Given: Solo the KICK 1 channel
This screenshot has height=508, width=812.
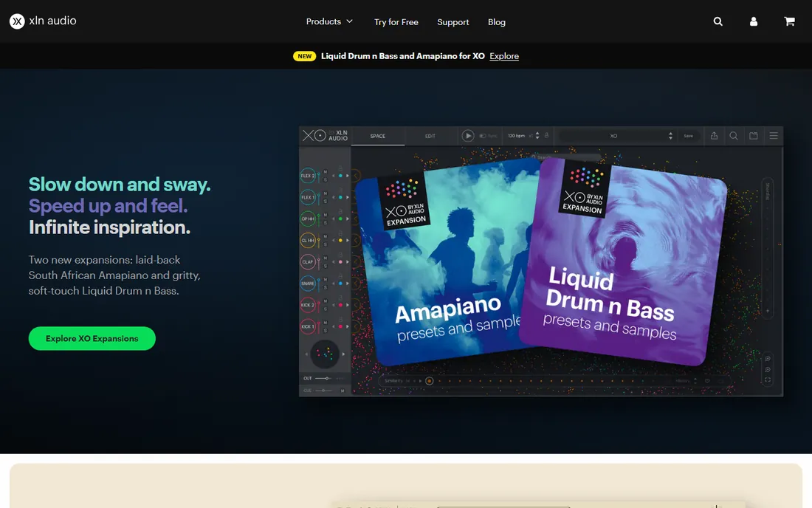Looking at the screenshot, I should pos(326,330).
